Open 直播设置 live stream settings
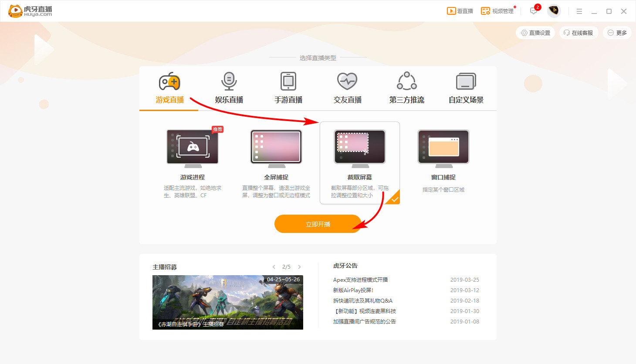This screenshot has width=636, height=364. pos(535,32)
